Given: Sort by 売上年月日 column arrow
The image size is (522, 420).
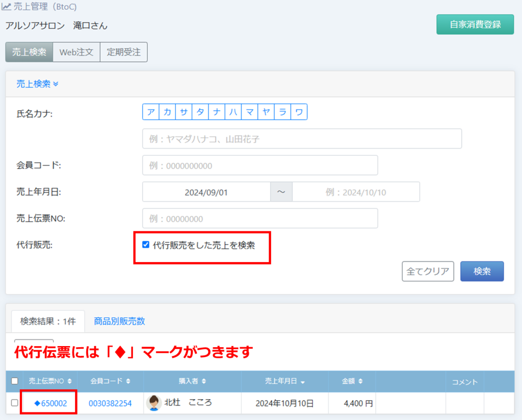Looking at the screenshot, I should coord(303,381).
